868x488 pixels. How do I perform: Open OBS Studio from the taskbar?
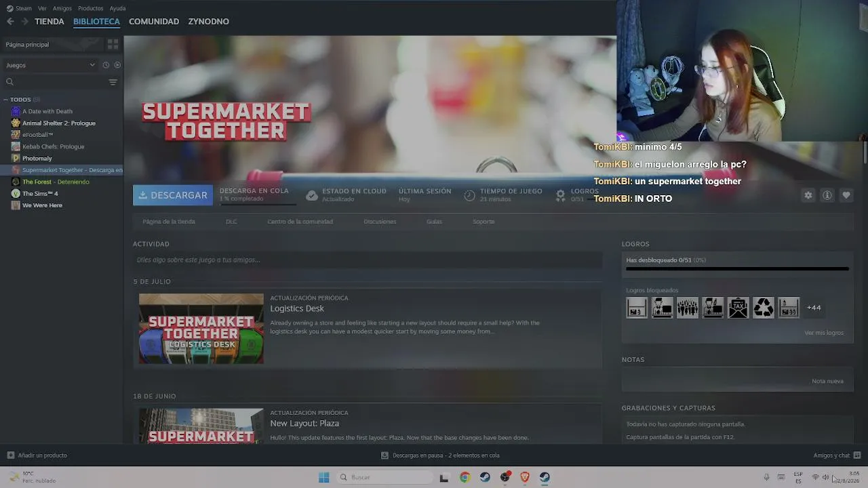[x=505, y=477]
